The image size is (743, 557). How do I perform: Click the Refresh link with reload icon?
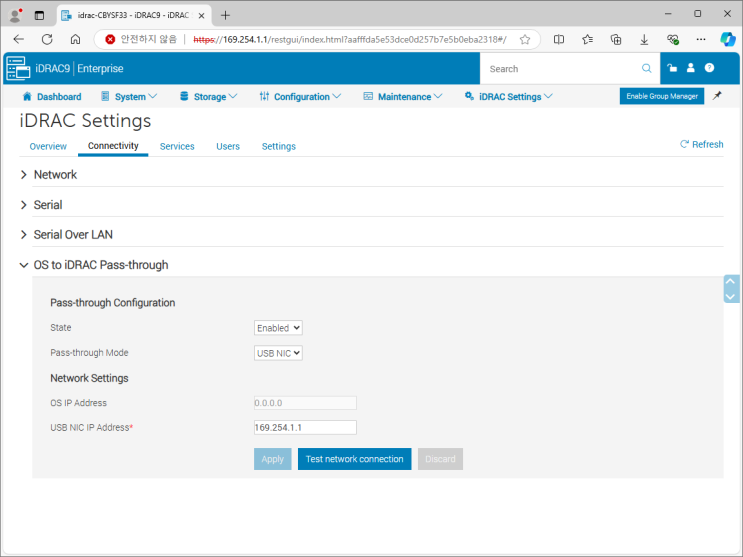pyautogui.click(x=701, y=144)
